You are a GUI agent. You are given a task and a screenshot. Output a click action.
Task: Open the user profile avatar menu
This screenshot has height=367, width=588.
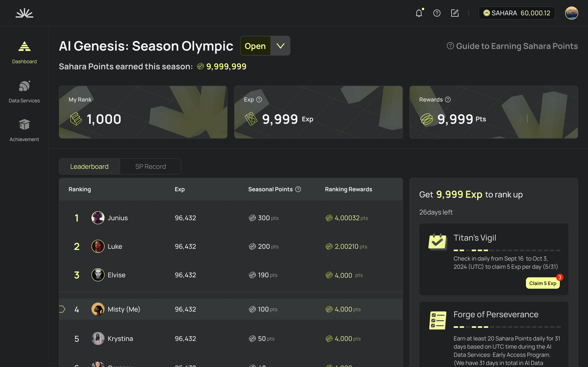[x=571, y=13]
